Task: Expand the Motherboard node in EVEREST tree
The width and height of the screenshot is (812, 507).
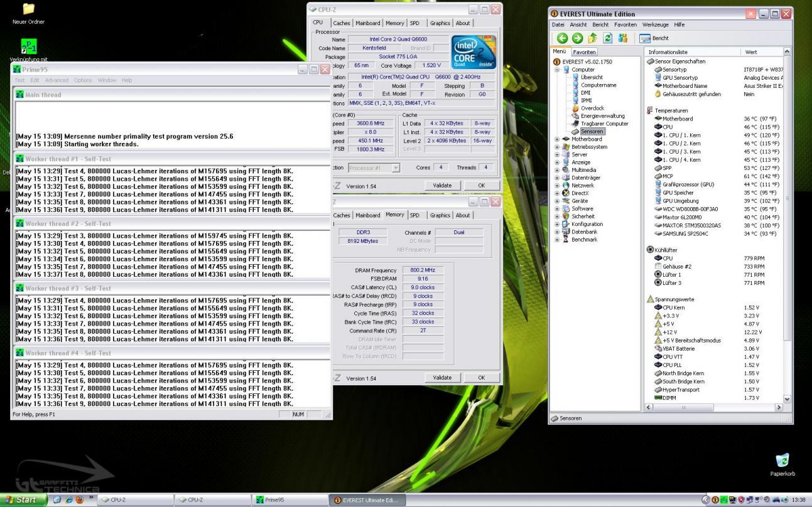Action: pos(557,139)
